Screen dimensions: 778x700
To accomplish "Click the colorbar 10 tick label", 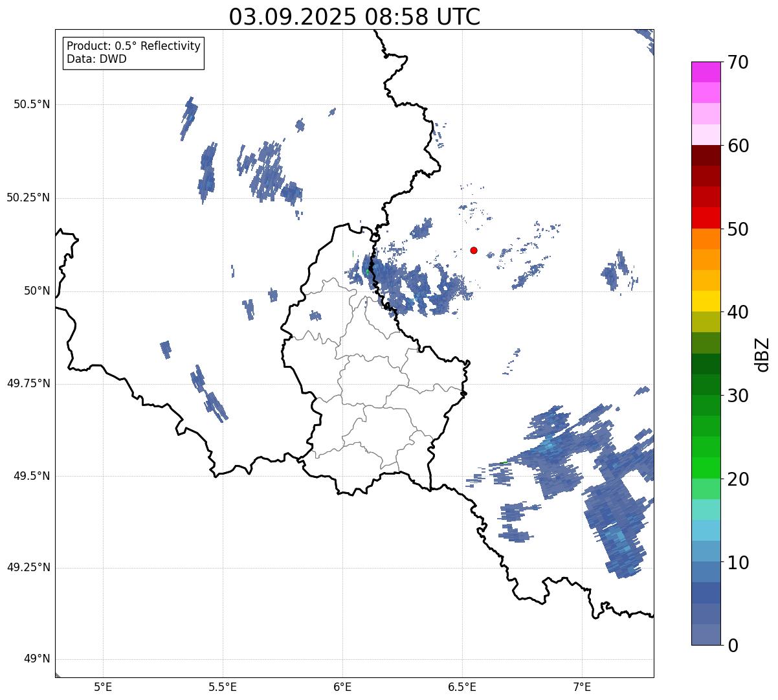I will pyautogui.click(x=738, y=563).
